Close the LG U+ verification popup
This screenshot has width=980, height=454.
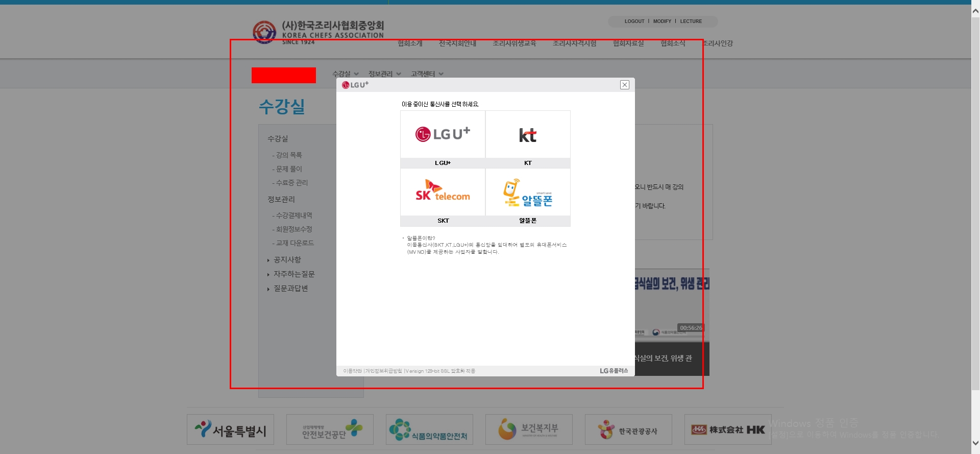pyautogui.click(x=625, y=85)
